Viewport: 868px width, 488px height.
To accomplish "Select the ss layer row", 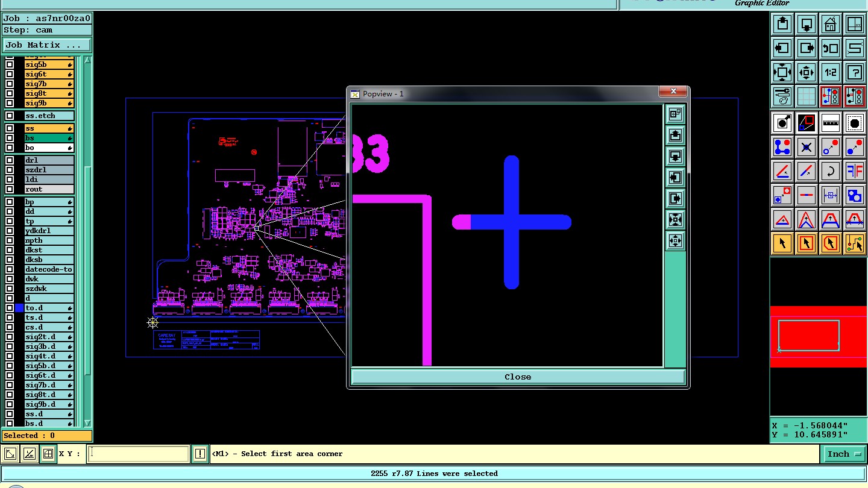I will pos(49,128).
